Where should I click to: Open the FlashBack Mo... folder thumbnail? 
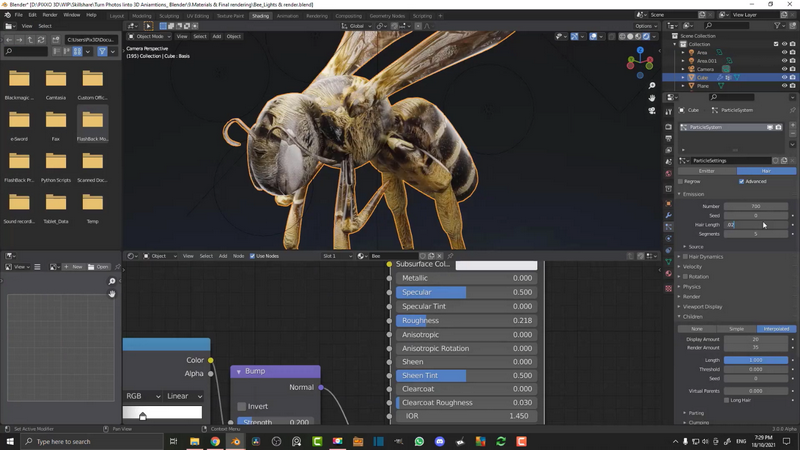pos(92,124)
